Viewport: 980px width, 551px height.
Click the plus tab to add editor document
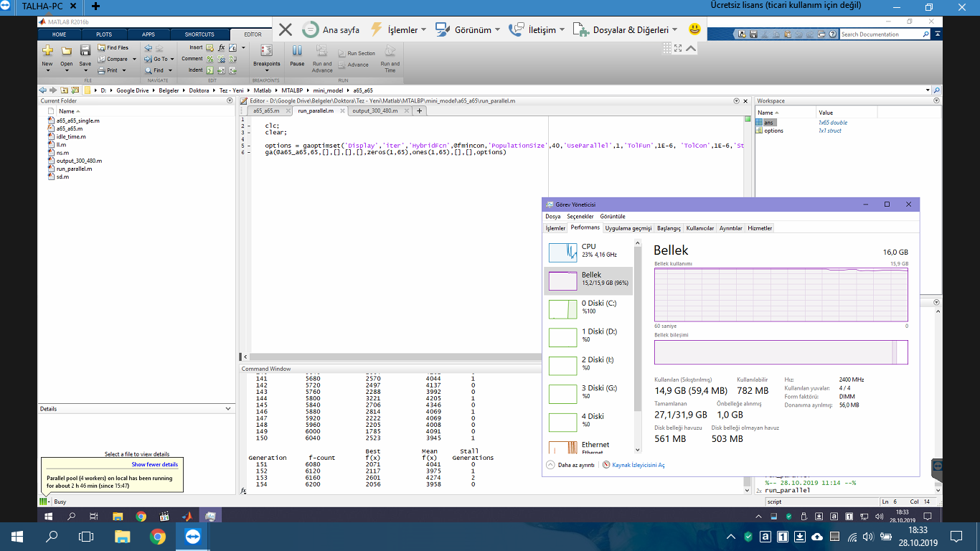point(420,111)
